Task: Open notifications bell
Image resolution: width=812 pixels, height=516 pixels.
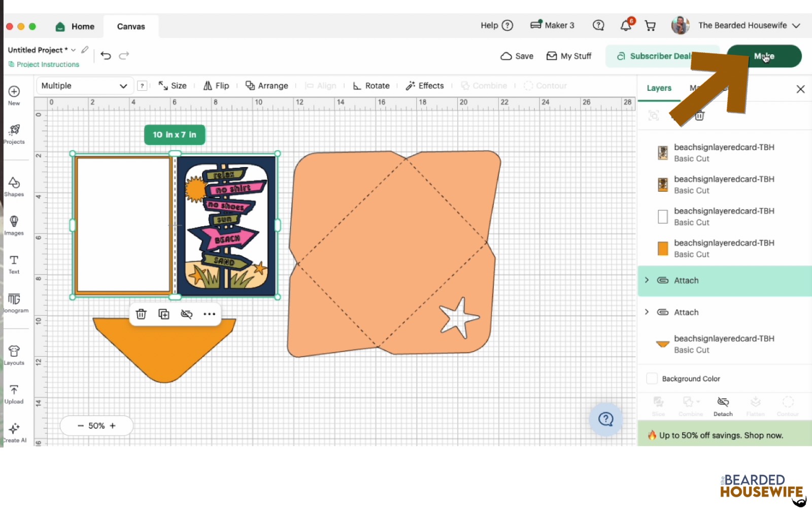Action: [626, 25]
